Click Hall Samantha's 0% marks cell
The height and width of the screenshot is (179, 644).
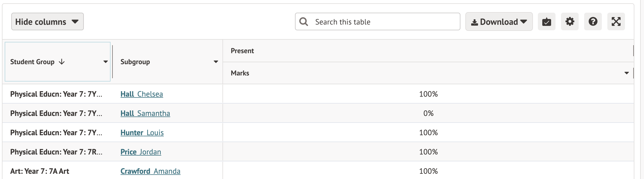point(428,113)
